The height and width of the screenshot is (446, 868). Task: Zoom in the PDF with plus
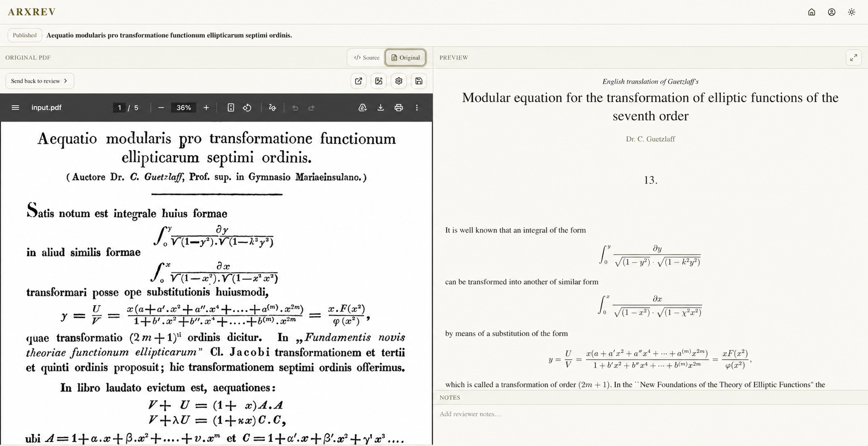pos(206,108)
